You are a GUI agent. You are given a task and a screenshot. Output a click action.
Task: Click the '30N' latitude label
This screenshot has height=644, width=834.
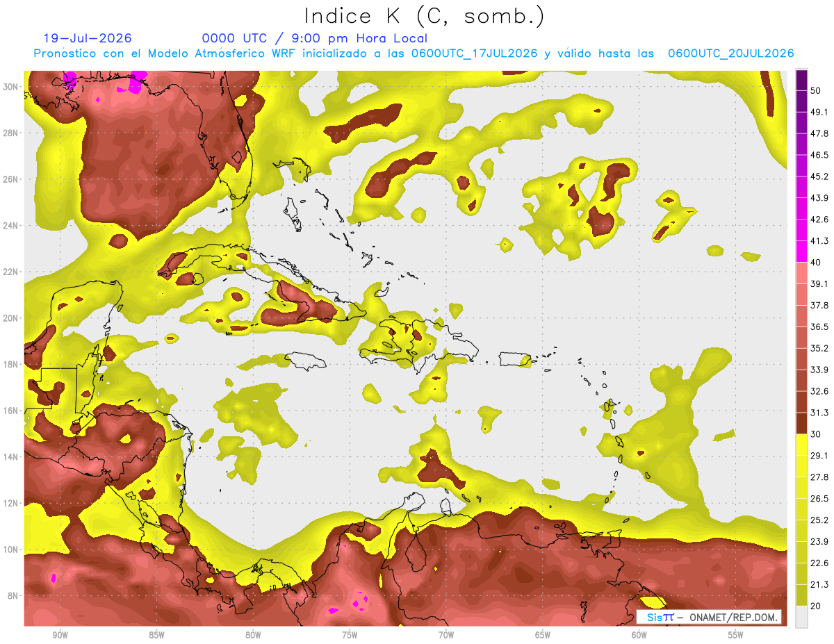coord(12,87)
